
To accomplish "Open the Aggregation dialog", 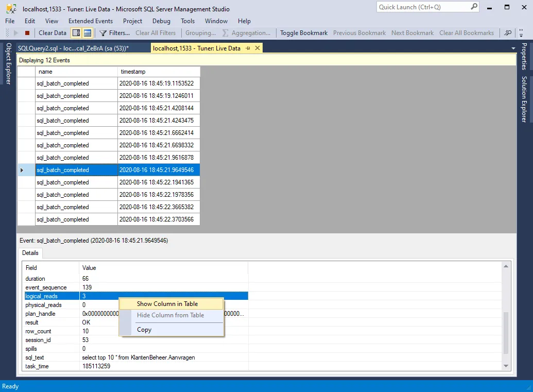I will (x=247, y=33).
